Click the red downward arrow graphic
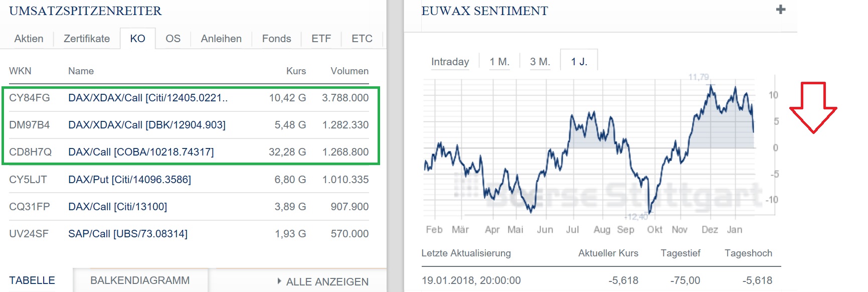Image resolution: width=868 pixels, height=292 pixels. [x=813, y=107]
